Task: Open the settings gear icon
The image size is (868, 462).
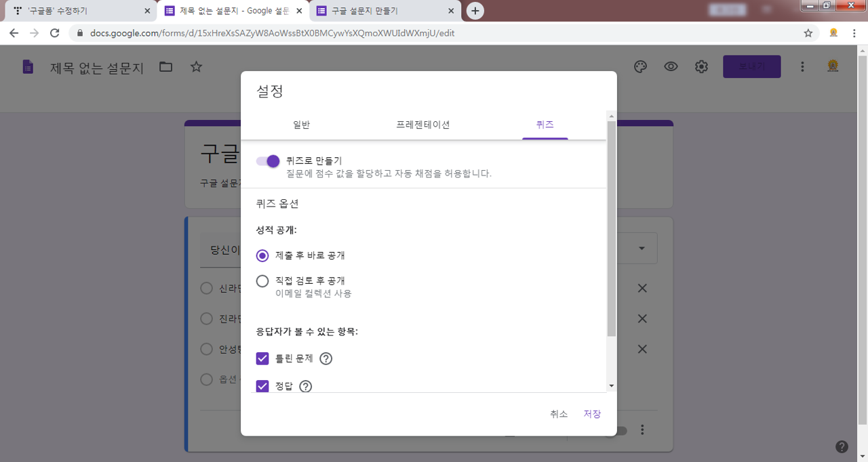Action: tap(702, 66)
